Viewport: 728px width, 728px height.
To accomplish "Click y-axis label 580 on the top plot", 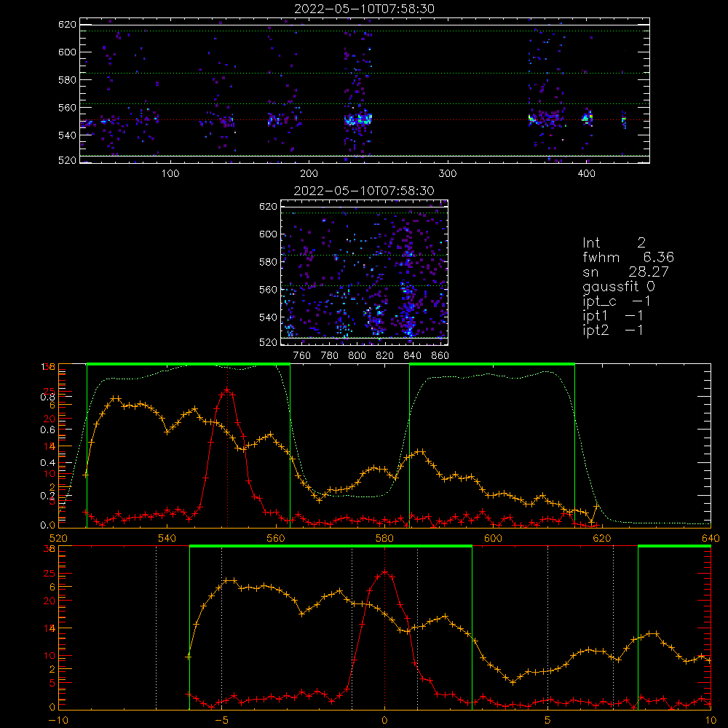I will [67, 80].
